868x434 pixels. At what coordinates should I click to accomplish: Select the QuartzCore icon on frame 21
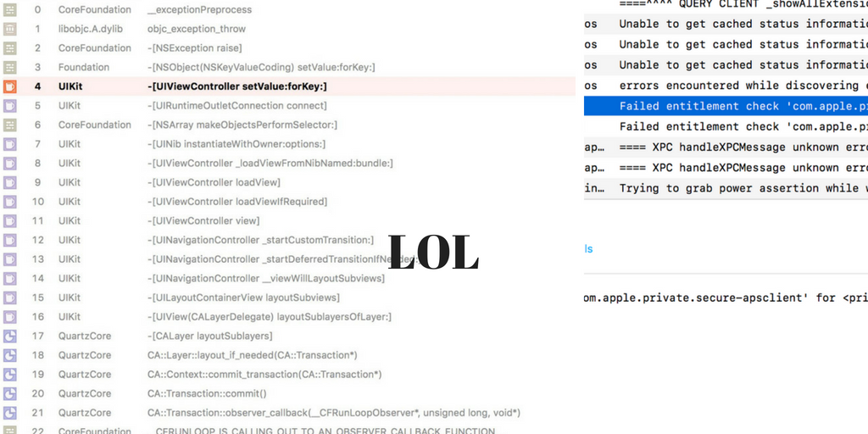click(10, 413)
